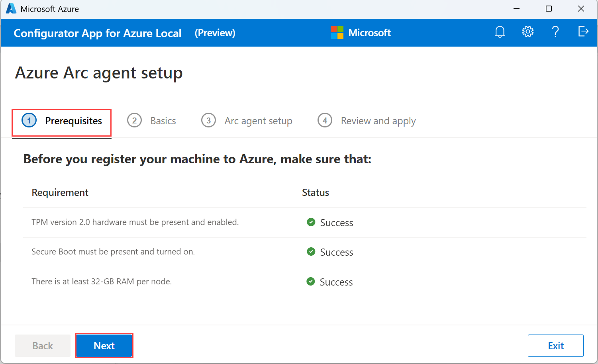Screen dimensions: 598x364
Task: Exit the configurator app
Action: pos(555,346)
